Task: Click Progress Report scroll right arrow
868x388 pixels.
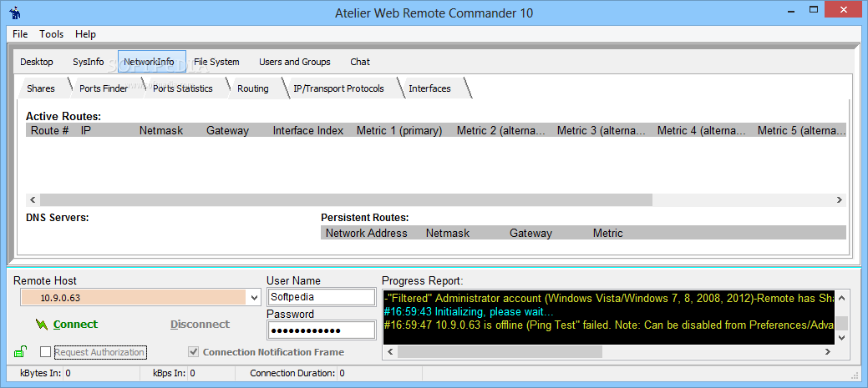Action: coord(828,351)
